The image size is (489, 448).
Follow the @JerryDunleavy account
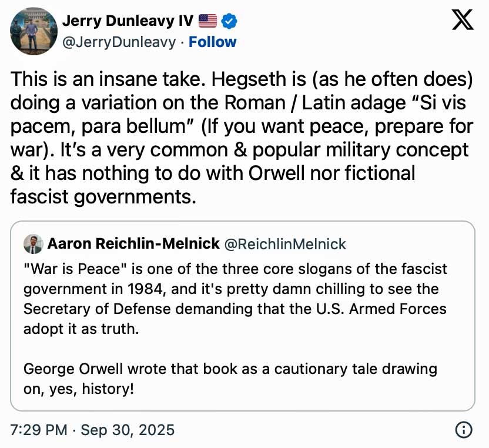tap(212, 42)
